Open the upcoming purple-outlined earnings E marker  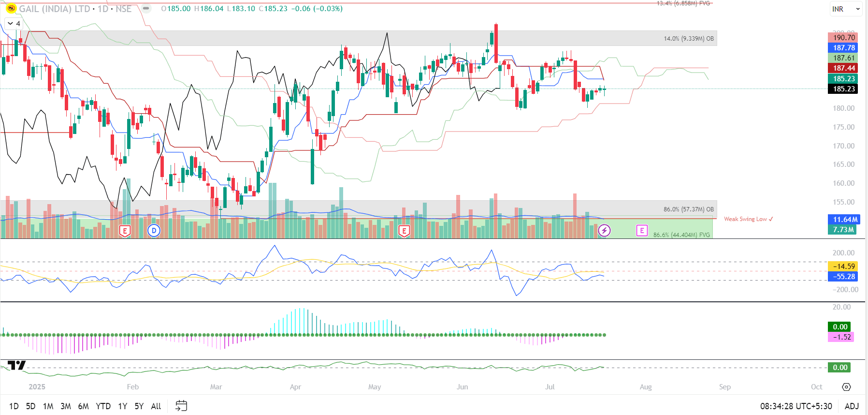click(642, 231)
